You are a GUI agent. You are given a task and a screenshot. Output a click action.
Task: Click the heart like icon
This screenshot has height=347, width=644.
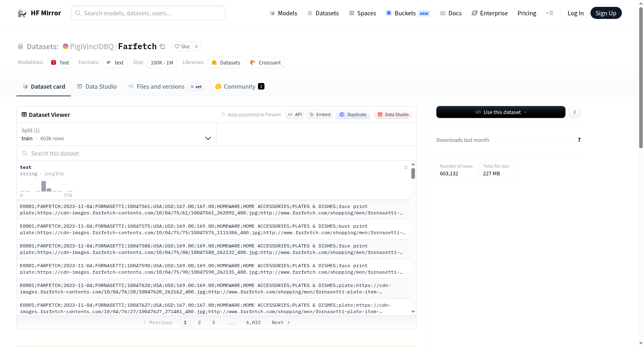177,46
